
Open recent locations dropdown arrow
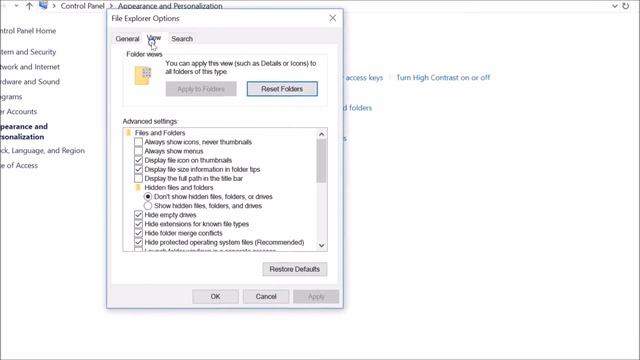click(x=16, y=6)
